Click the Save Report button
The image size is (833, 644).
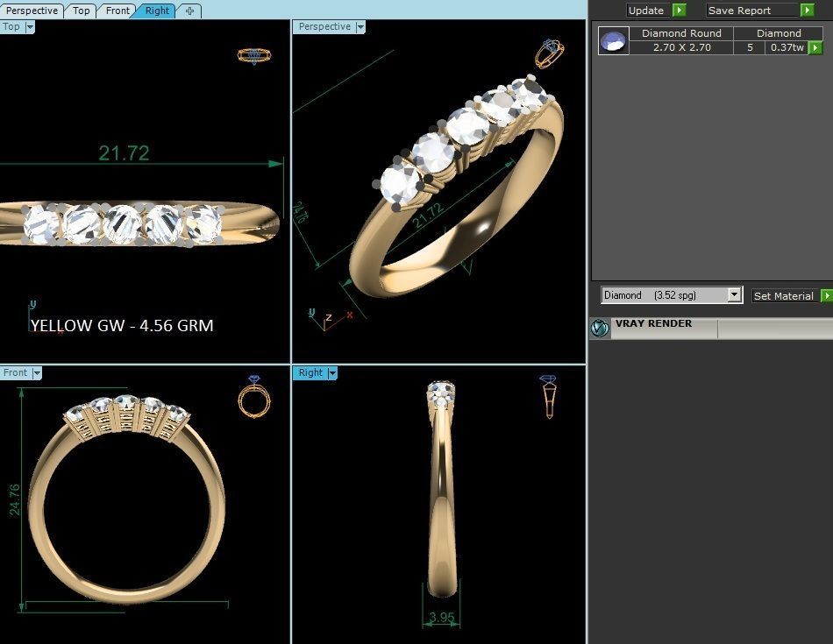(x=752, y=11)
